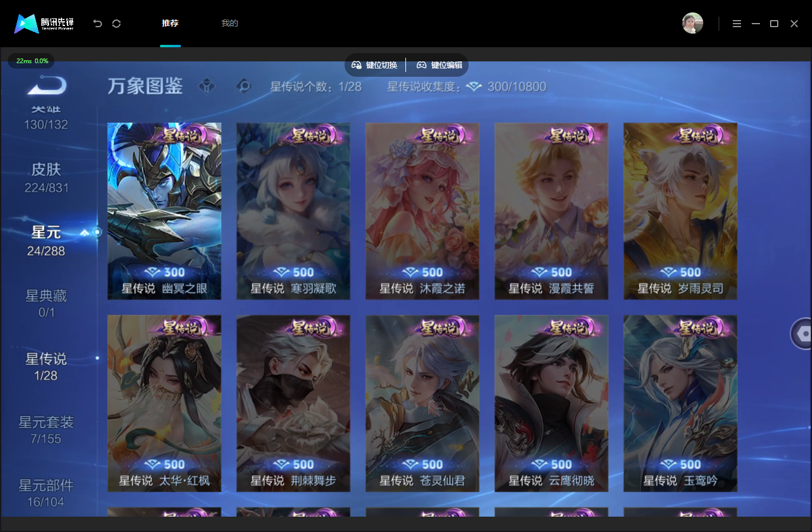
Task: Open the hamburger menu icon
Action: [x=736, y=24]
